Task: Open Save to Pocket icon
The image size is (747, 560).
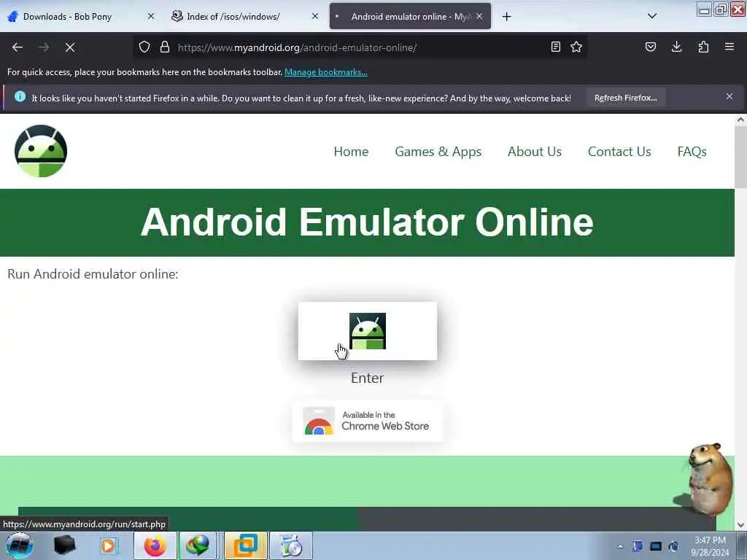Action: [651, 47]
